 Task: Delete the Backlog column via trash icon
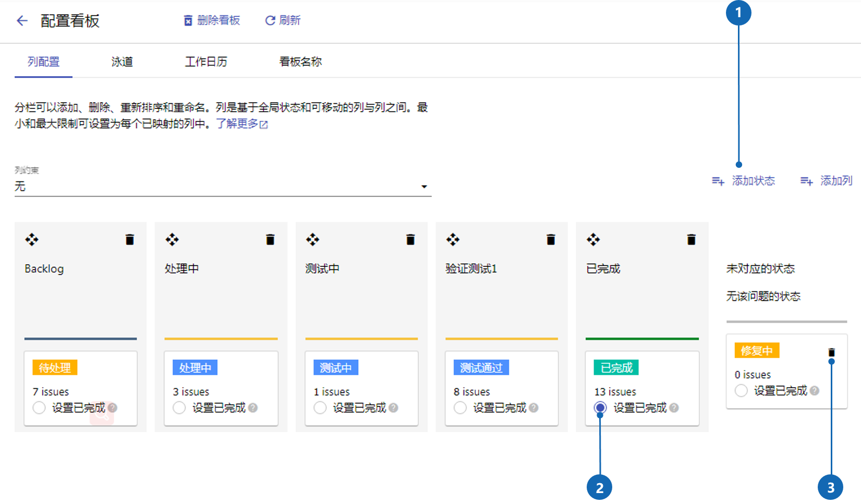tap(130, 240)
